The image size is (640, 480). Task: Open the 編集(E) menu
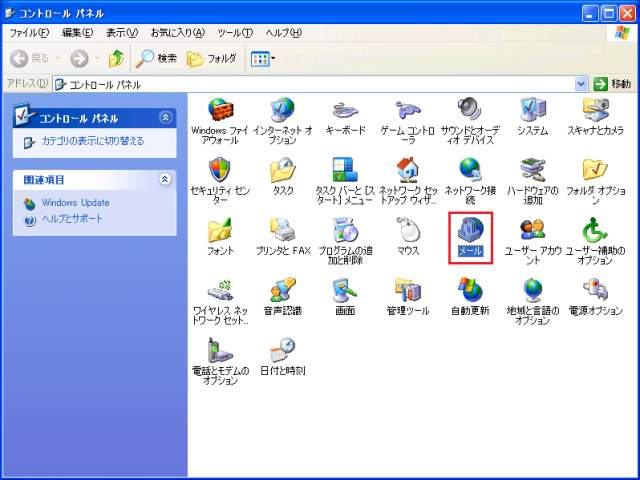point(77,33)
